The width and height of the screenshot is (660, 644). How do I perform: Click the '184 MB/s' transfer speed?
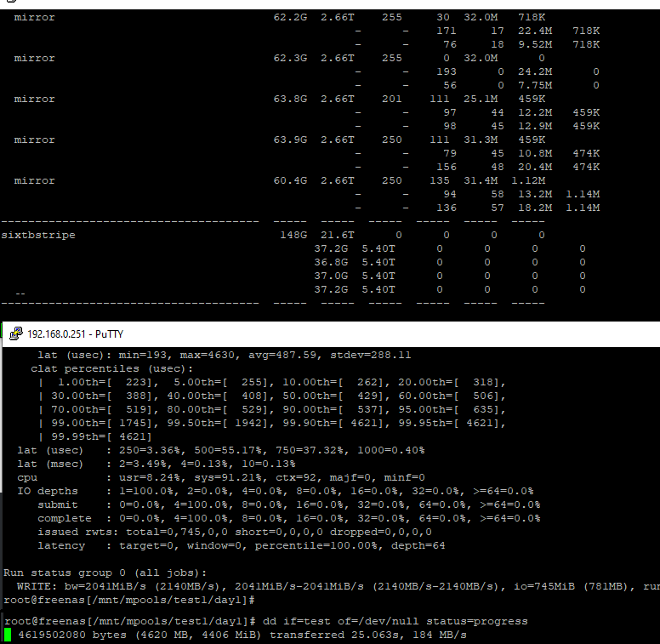(440, 635)
